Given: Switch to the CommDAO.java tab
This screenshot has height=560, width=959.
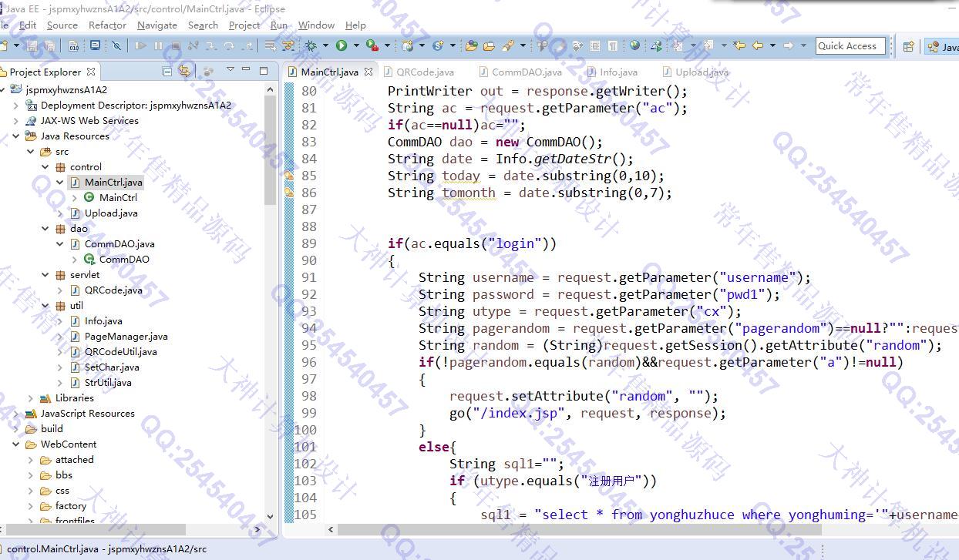Looking at the screenshot, I should (x=520, y=72).
